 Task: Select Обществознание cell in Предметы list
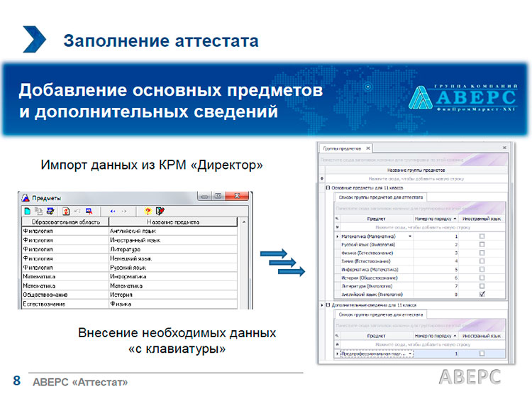pos(65,295)
